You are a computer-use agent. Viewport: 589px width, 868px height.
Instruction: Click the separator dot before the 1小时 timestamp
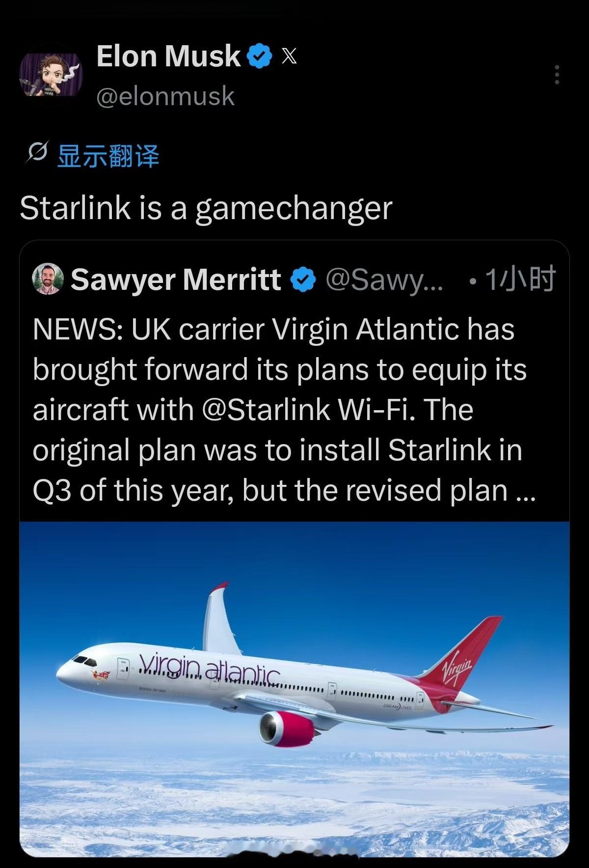tap(473, 279)
